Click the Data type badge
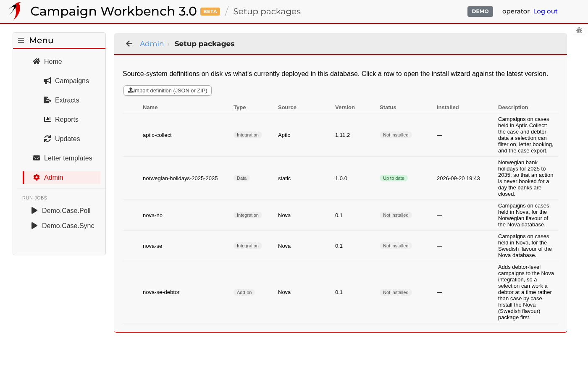This screenshot has width=588, height=378. 241,178
